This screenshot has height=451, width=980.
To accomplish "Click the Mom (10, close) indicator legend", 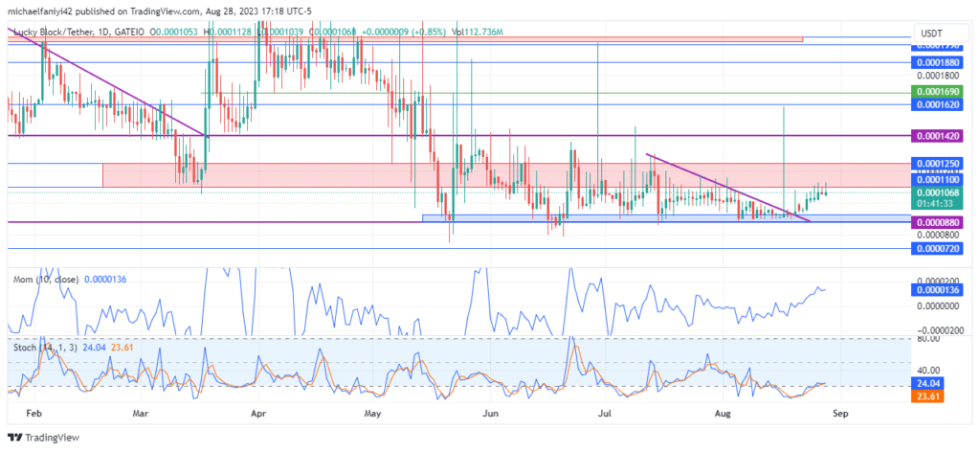I will (x=46, y=279).
